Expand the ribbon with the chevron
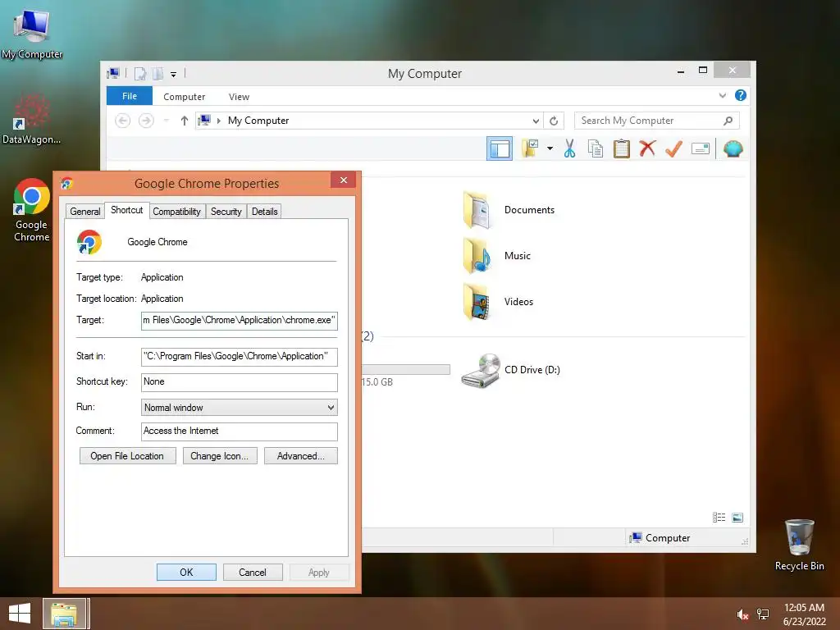 click(x=722, y=95)
